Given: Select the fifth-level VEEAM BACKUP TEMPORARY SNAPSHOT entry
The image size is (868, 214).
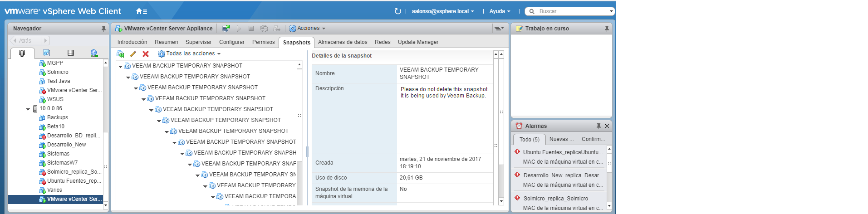Looking at the screenshot, I should (218, 109).
